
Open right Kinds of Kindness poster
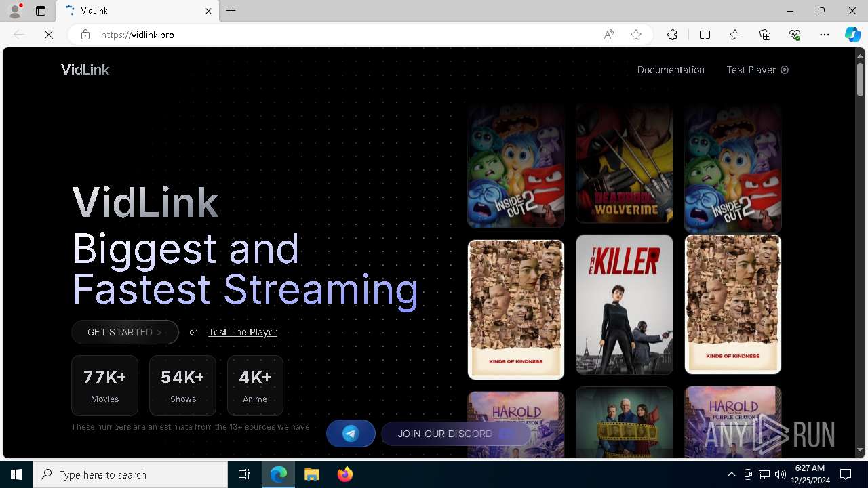[x=733, y=304]
